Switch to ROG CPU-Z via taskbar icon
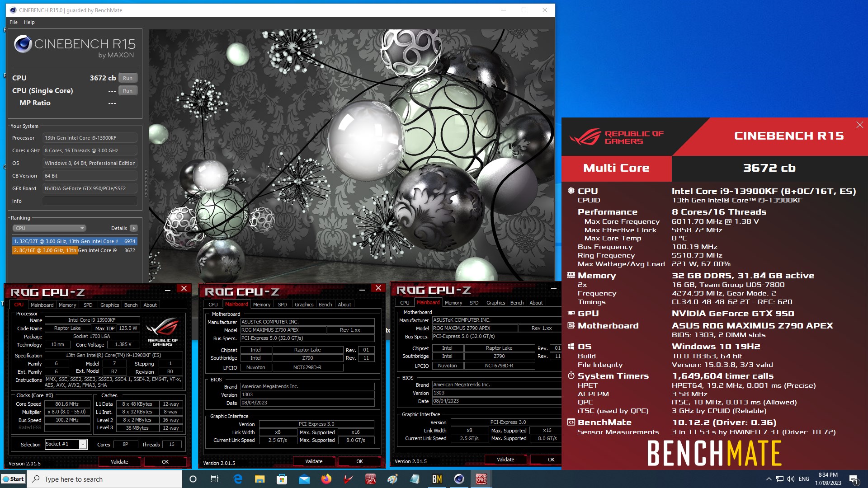The height and width of the screenshot is (488, 868). click(x=481, y=479)
